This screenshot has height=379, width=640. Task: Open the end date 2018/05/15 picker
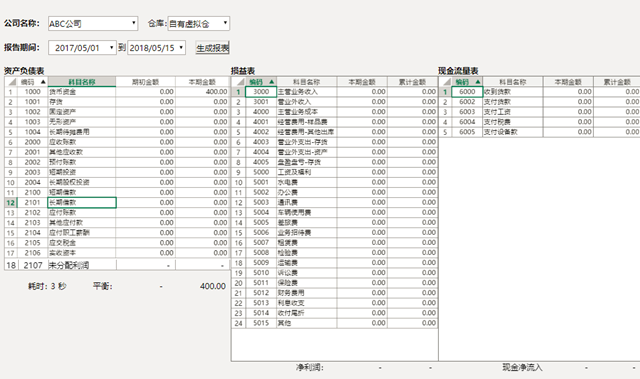[157, 48]
